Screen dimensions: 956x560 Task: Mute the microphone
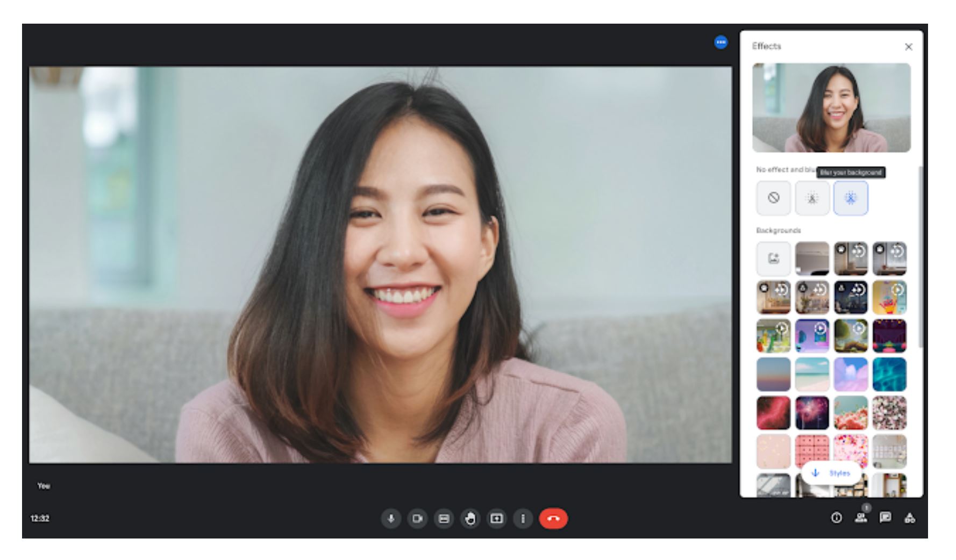[391, 519]
